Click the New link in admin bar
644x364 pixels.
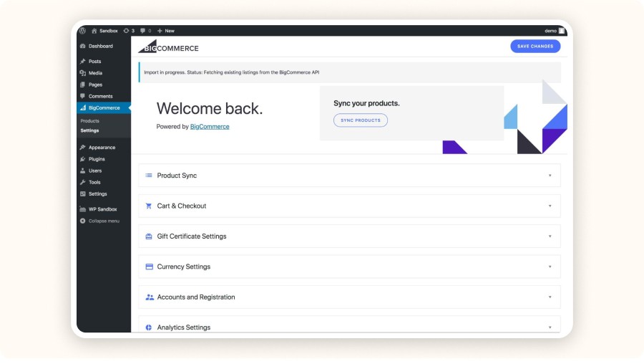170,31
